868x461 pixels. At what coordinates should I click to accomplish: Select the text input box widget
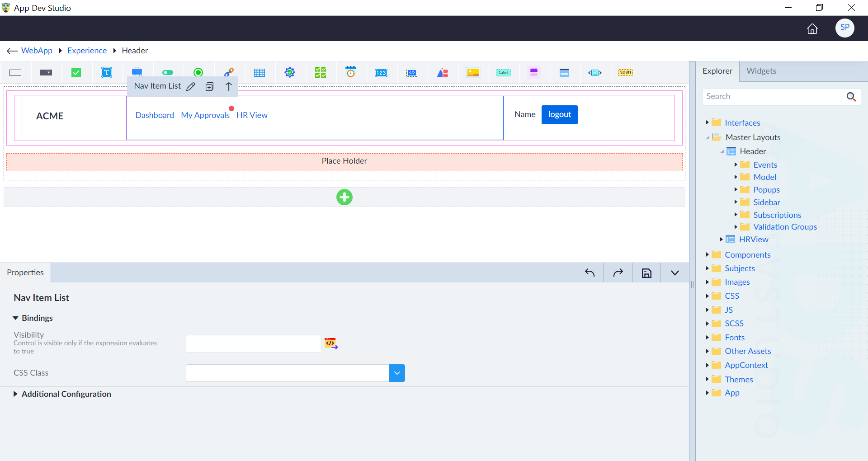pos(15,72)
